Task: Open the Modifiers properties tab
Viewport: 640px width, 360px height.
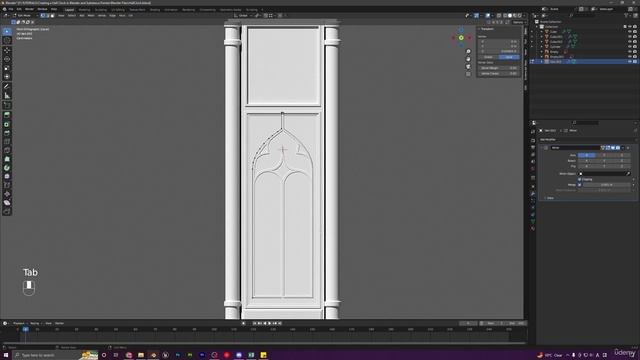Action: (x=533, y=193)
